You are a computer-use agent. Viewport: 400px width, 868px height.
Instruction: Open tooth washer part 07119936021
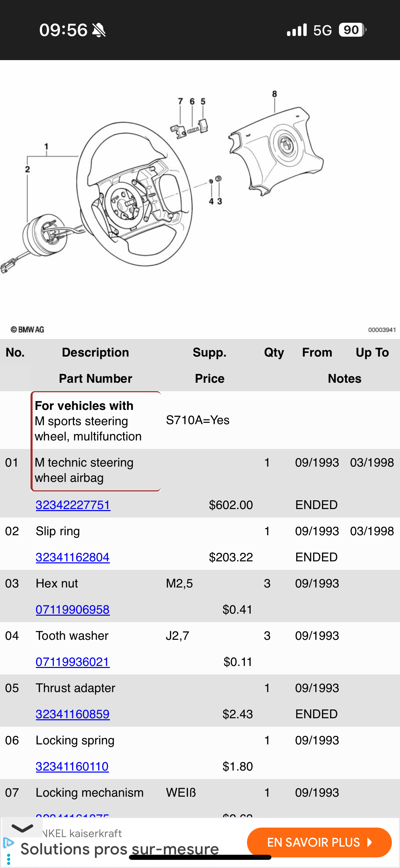tap(73, 662)
